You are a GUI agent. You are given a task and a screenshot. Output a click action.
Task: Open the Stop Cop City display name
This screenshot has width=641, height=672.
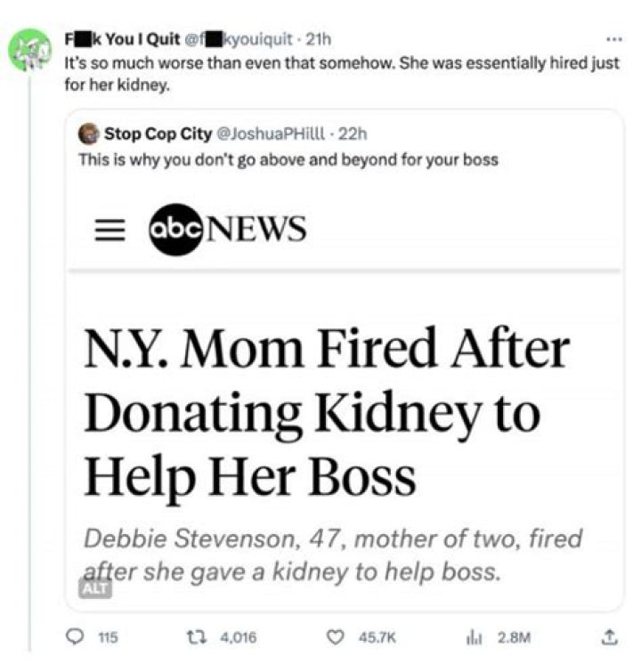[158, 134]
